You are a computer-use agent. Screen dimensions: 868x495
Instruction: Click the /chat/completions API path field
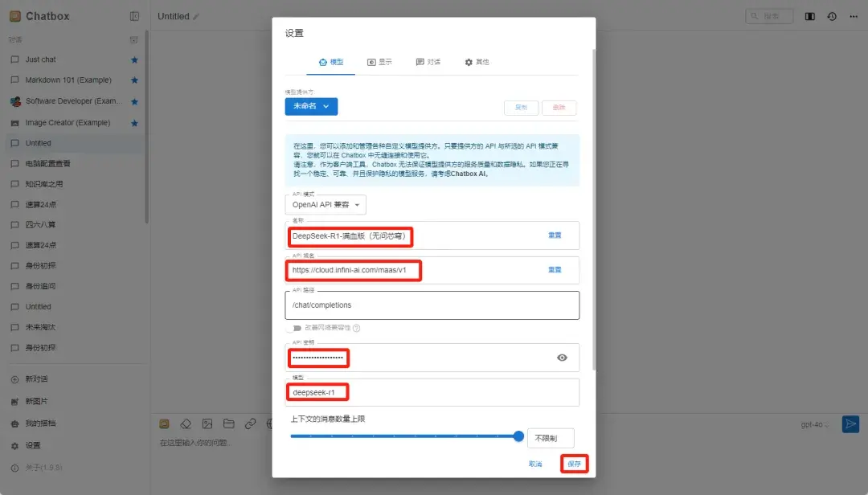click(432, 305)
